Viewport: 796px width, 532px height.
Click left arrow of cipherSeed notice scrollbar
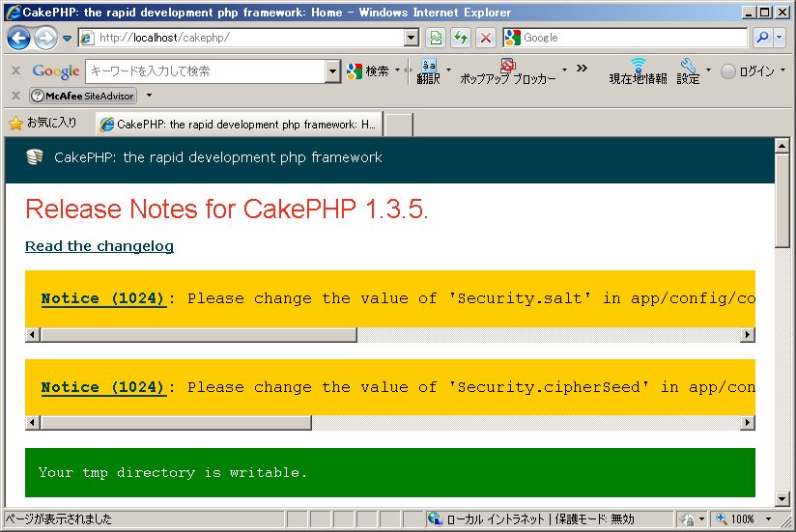(33, 423)
